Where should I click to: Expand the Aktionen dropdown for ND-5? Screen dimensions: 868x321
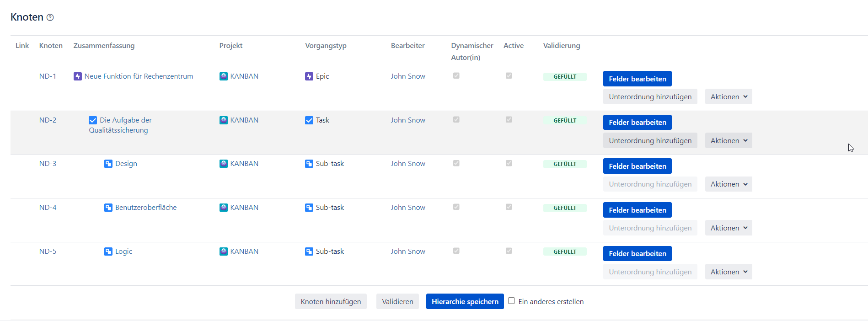(728, 272)
